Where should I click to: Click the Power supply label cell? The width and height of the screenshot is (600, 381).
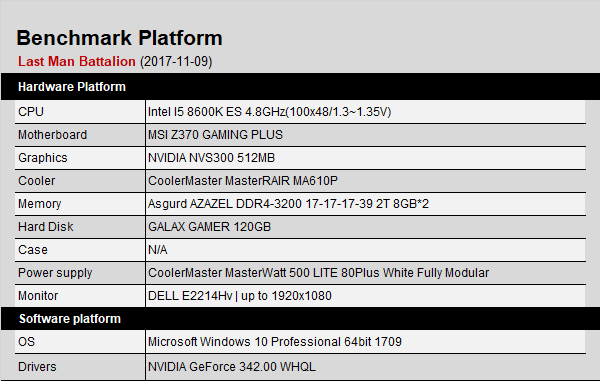[x=80, y=273]
